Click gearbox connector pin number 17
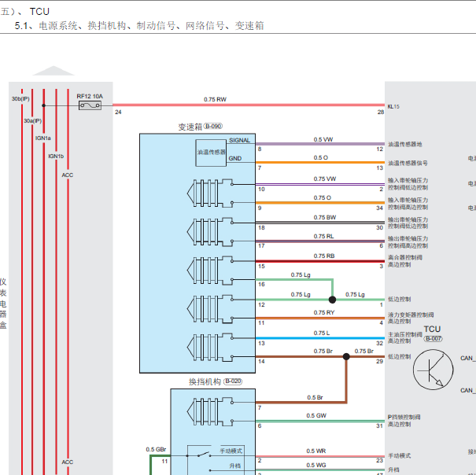Screen dimensions: 476x475 261,246
